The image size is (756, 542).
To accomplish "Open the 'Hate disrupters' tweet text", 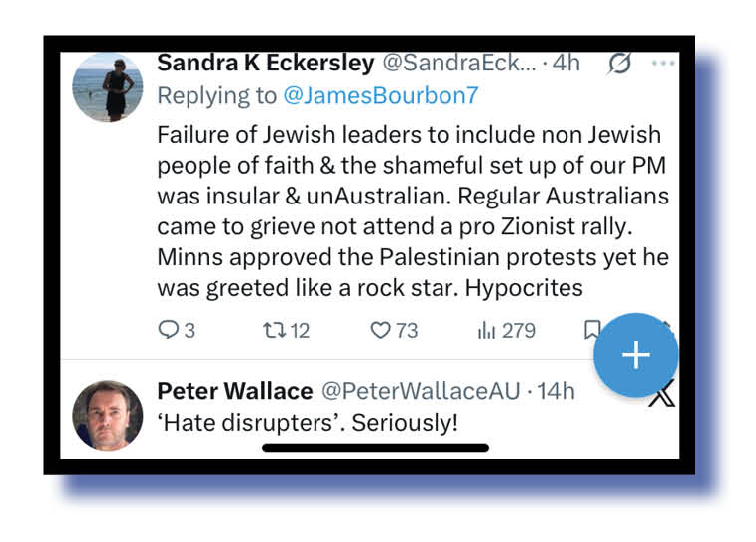I will coord(308,423).
